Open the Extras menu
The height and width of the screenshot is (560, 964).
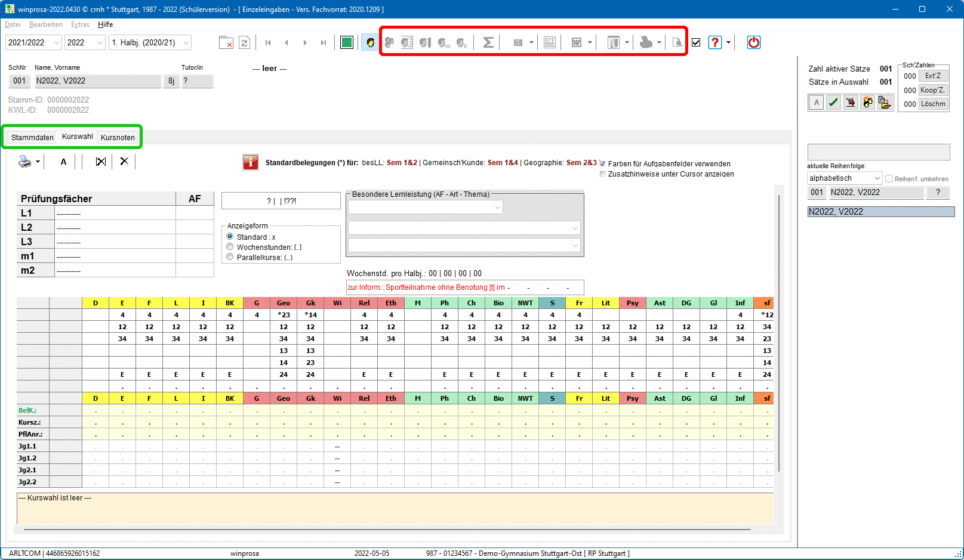pos(80,24)
